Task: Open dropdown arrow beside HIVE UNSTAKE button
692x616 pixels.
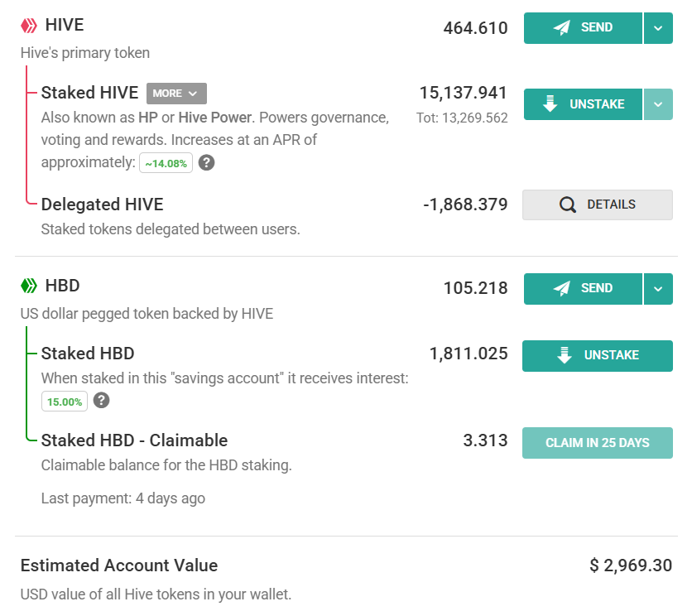Action: pyautogui.click(x=658, y=104)
